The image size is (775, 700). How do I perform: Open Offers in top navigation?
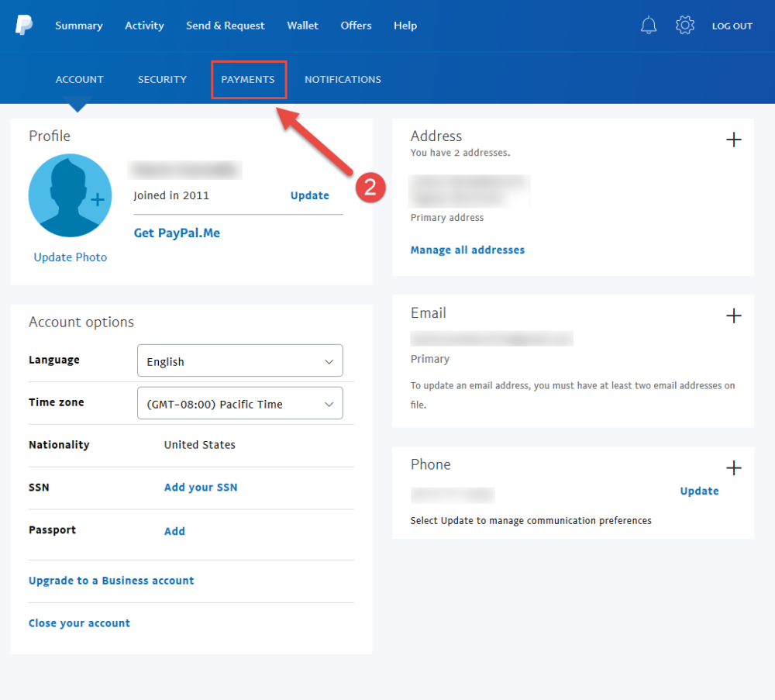pyautogui.click(x=356, y=26)
